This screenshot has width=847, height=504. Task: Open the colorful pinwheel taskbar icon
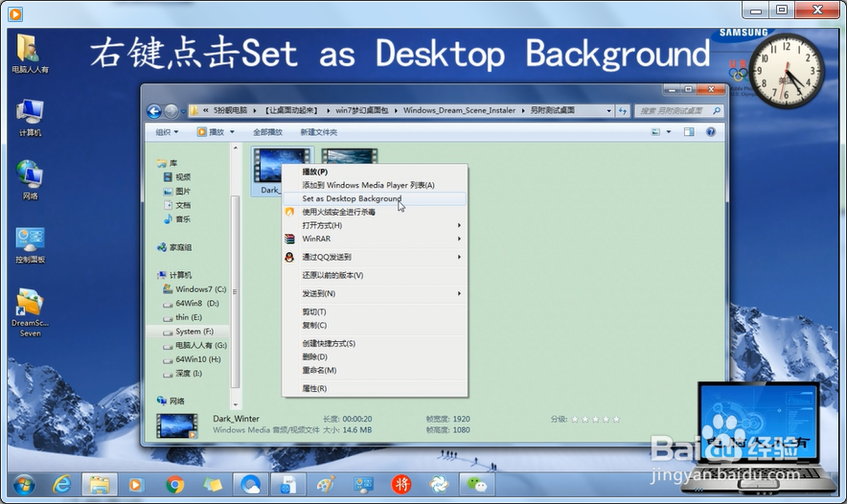coord(439,485)
